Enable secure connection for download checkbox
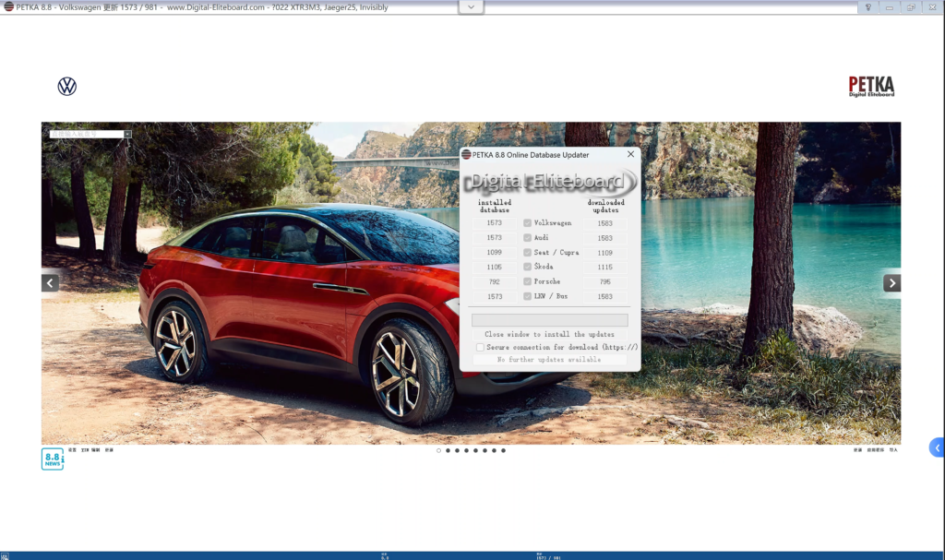The width and height of the screenshot is (945, 560). [x=480, y=348]
